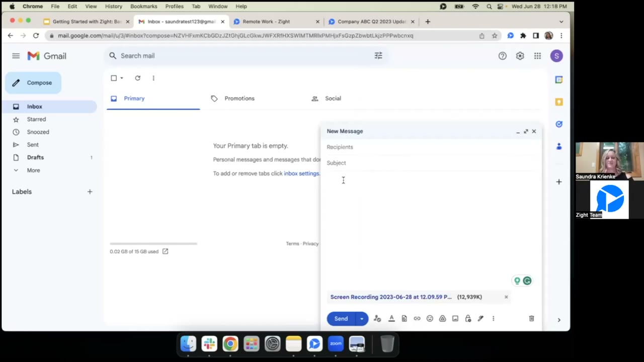644x362 pixels.
Task: Click the attach files icon in compose toolbar
Action: click(x=404, y=319)
